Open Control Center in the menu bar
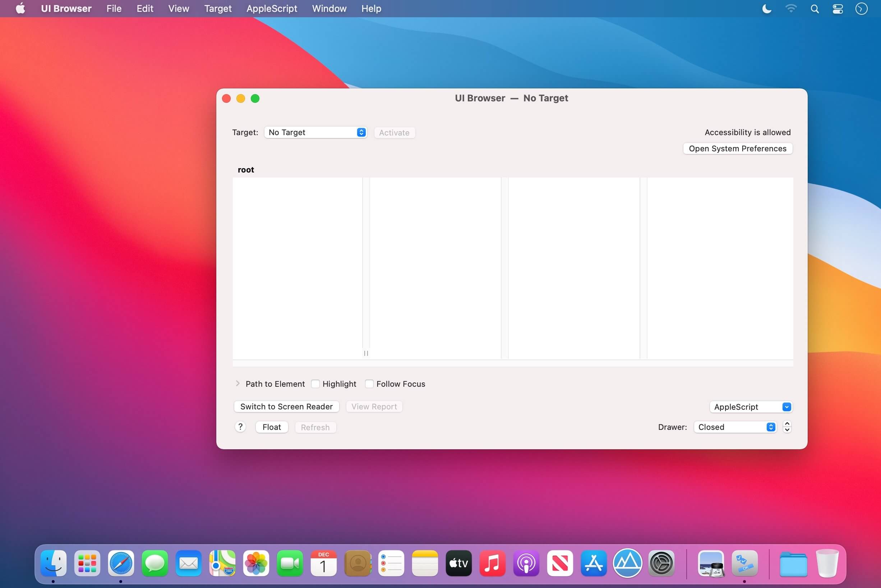This screenshot has width=881, height=588. click(838, 9)
